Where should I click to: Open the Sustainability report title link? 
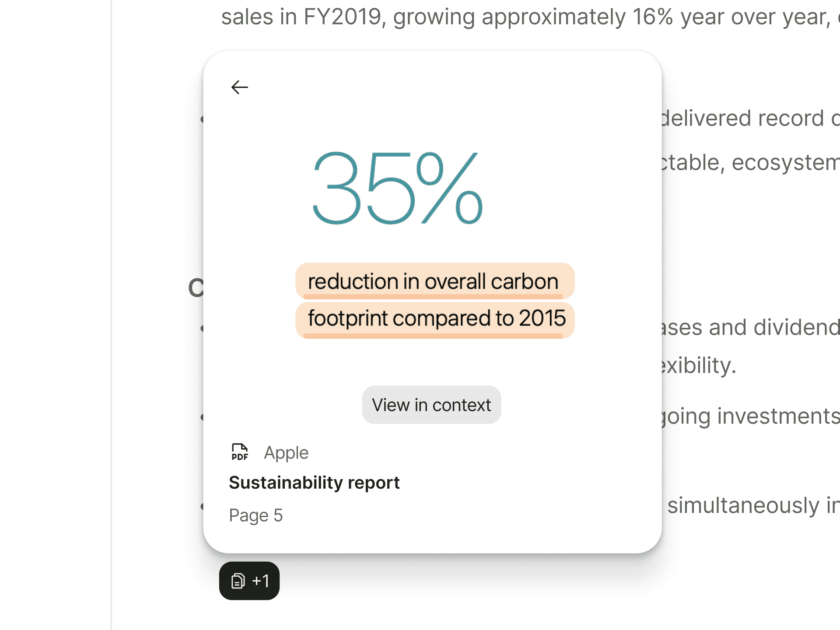pyautogui.click(x=314, y=483)
